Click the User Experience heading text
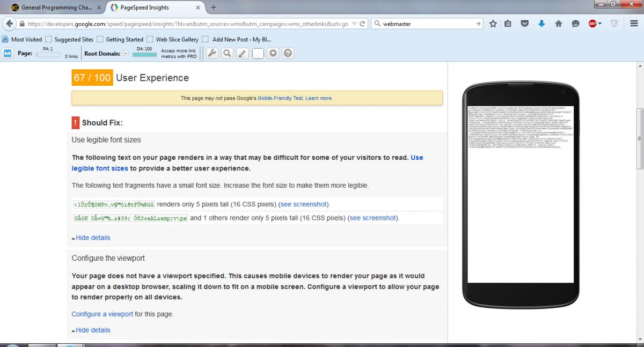Image resolution: width=644 pixels, height=347 pixels. tap(152, 78)
